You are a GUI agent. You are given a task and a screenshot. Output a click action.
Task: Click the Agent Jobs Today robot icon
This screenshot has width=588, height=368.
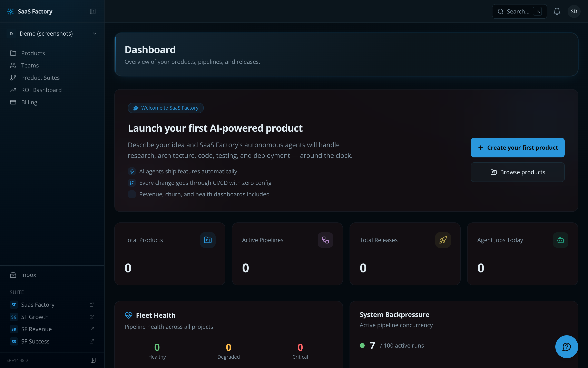(561, 240)
